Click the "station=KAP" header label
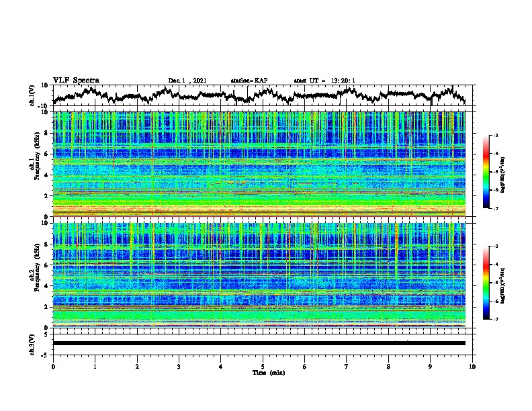 [x=249, y=81]
